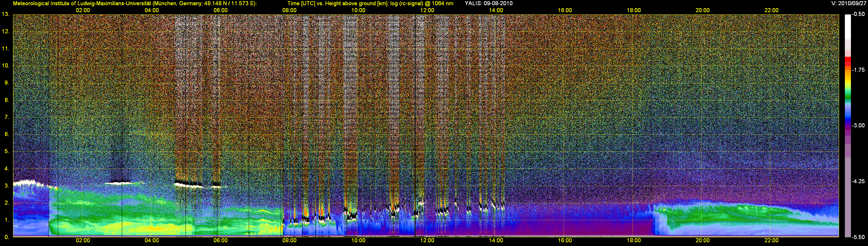Click the 8 km height axis label
This screenshot has height=246, width=868.
pos(7,100)
